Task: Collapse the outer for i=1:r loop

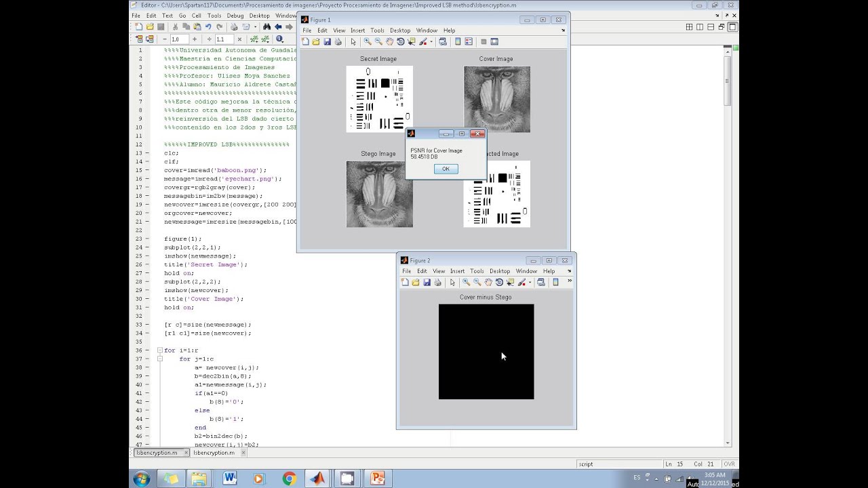Action: pyautogui.click(x=160, y=350)
